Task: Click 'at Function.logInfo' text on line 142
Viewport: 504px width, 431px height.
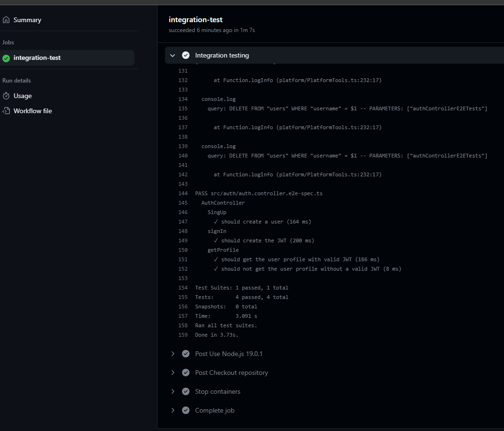Action: pyautogui.click(x=297, y=174)
